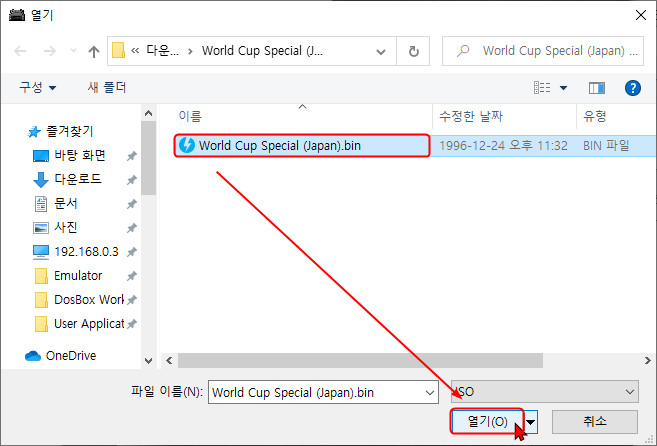Click the sidebar vertical scrollbar thumb
This screenshot has width=657, height=446.
coord(148,158)
